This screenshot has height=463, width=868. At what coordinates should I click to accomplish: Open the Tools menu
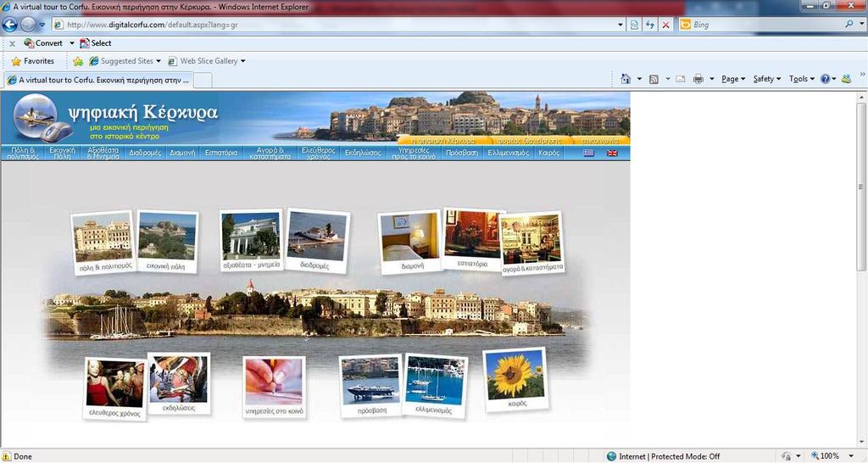coord(802,79)
